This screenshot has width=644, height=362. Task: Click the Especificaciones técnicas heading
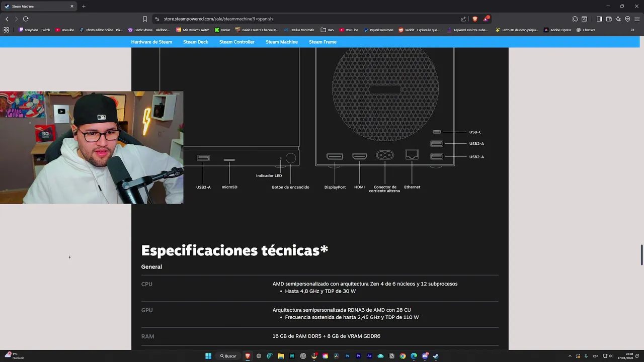[x=234, y=250]
